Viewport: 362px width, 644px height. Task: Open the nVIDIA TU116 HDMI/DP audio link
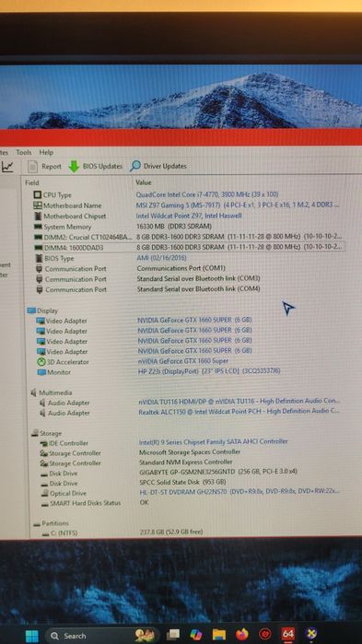tap(239, 401)
